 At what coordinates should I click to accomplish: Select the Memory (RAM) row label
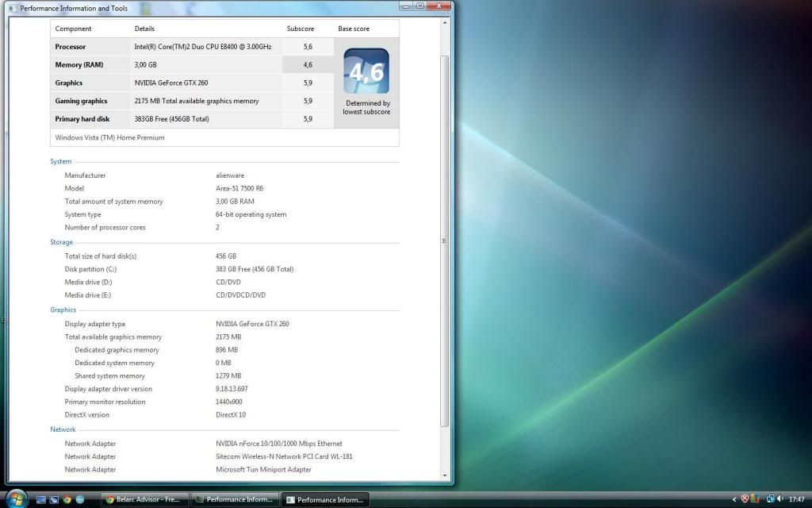(x=79, y=65)
